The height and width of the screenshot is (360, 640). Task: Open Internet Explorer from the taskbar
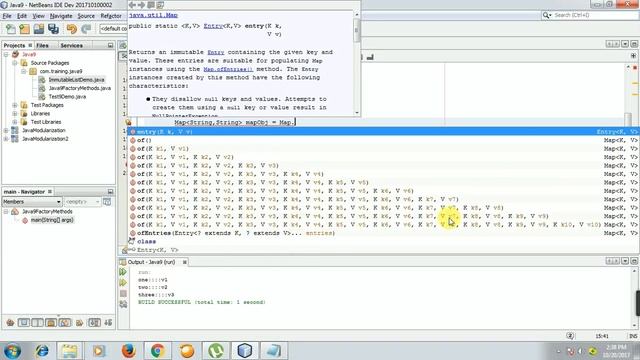click(x=41, y=351)
